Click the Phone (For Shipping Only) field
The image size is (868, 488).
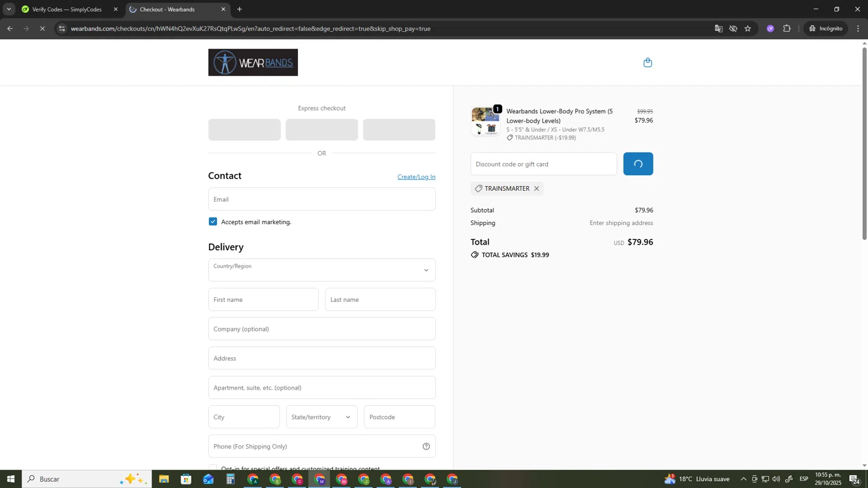(x=322, y=446)
